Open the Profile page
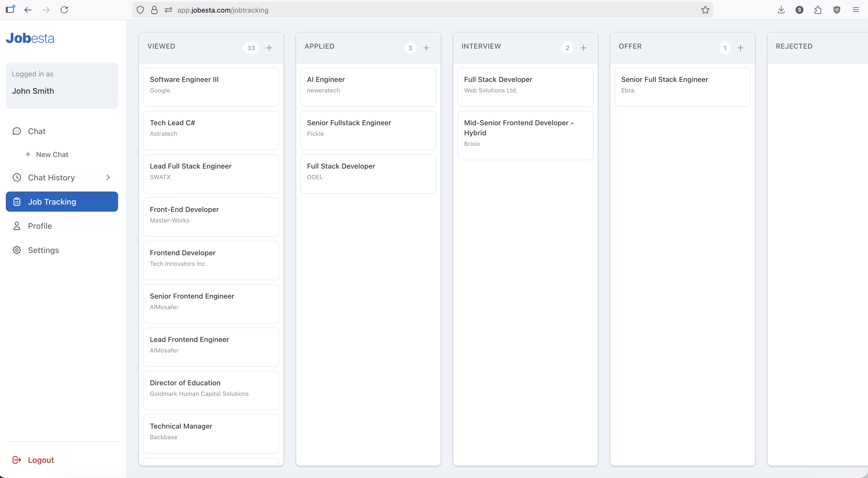868x478 pixels. pyautogui.click(x=40, y=226)
